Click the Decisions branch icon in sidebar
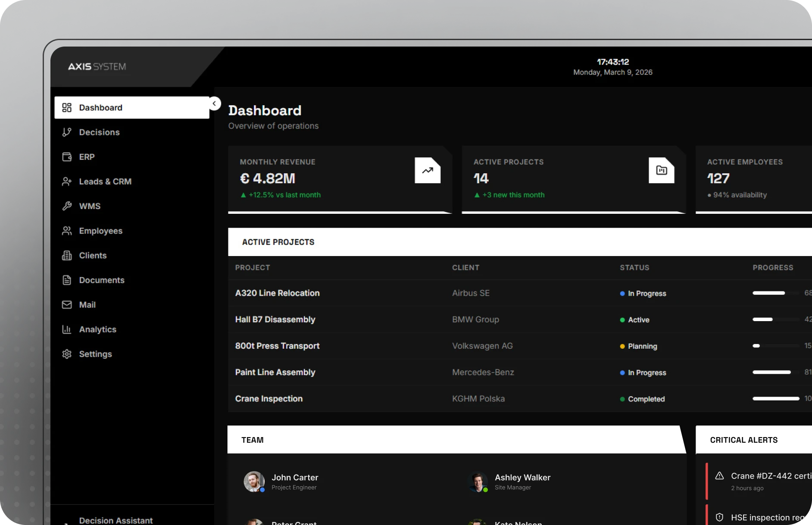The image size is (812, 525). point(66,132)
